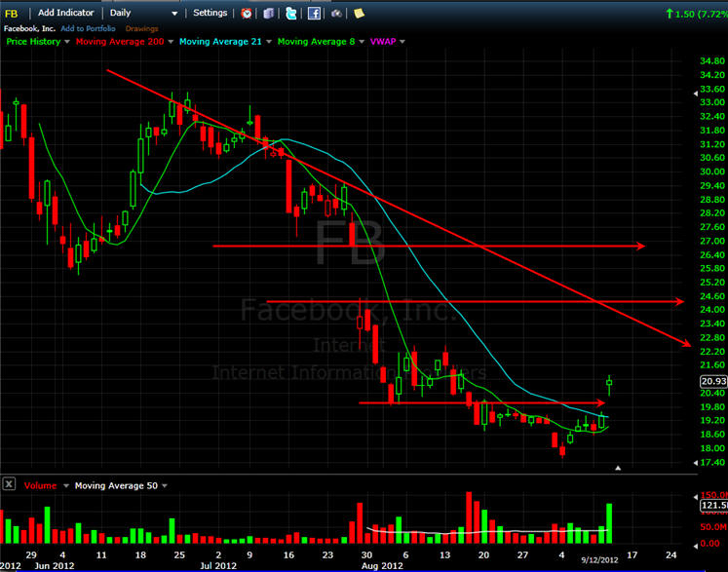Screen dimensions: 728x572
Task: Click the Jul 2012 axis label
Action: (x=218, y=566)
